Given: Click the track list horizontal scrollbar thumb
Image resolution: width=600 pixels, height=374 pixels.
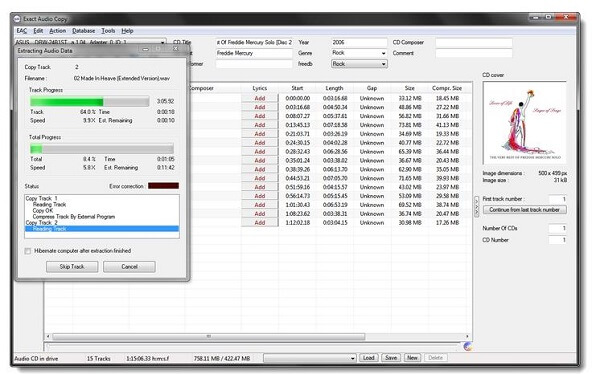Looking at the screenshot, I should [x=209, y=336].
